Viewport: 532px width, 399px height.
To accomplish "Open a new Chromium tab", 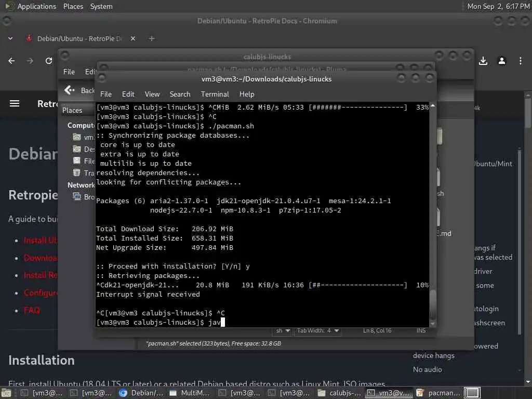I will click(x=152, y=38).
